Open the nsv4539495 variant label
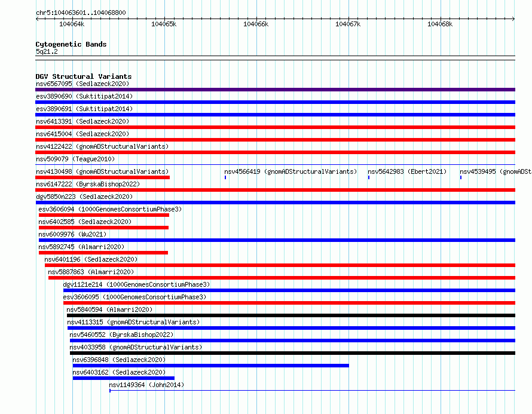 (x=496, y=171)
